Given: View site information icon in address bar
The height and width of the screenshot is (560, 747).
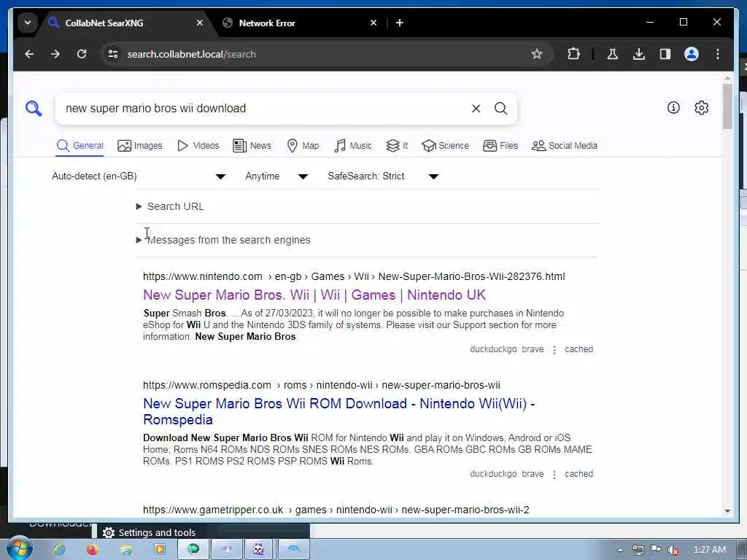Looking at the screenshot, I should pos(113,54).
